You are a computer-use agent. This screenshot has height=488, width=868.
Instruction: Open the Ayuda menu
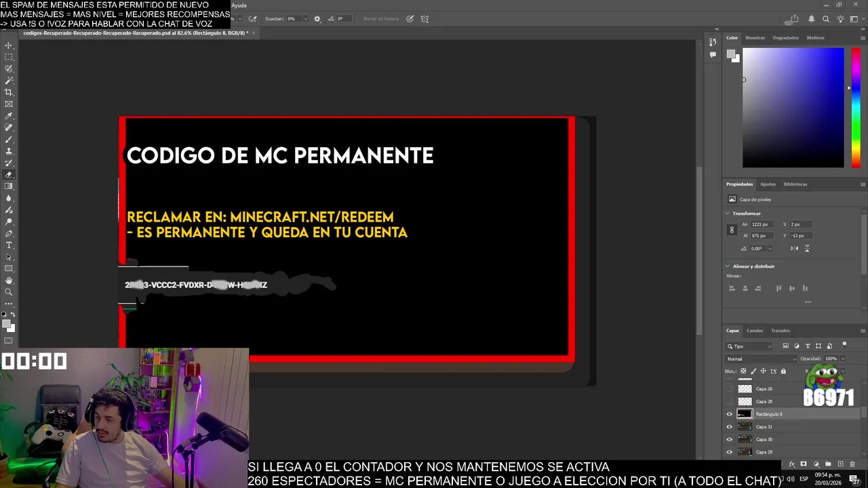click(239, 5)
